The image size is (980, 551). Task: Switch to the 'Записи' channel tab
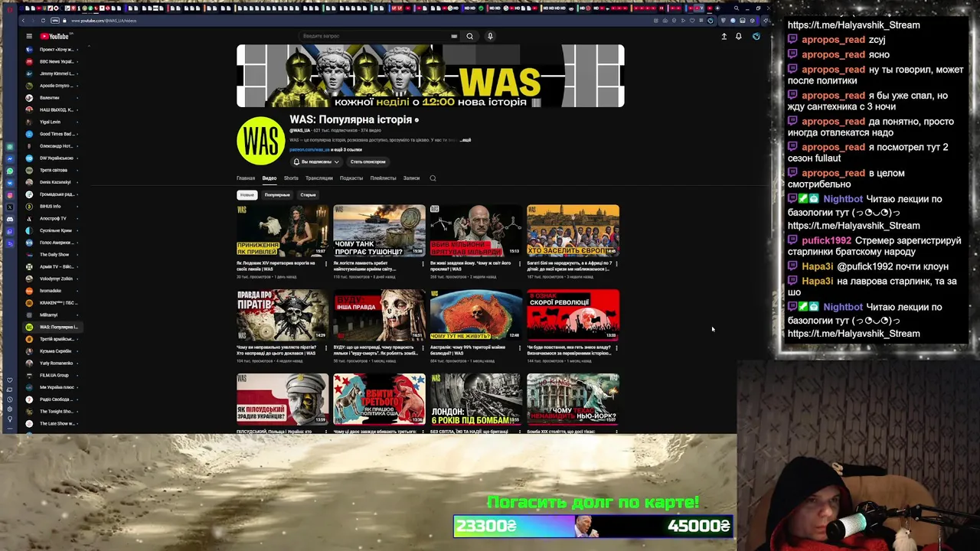coord(411,178)
